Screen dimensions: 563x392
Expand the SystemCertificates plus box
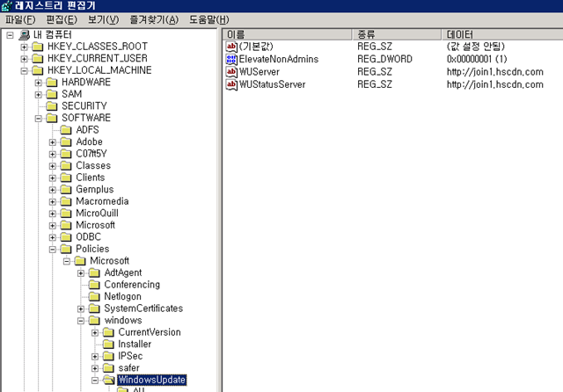click(x=81, y=309)
